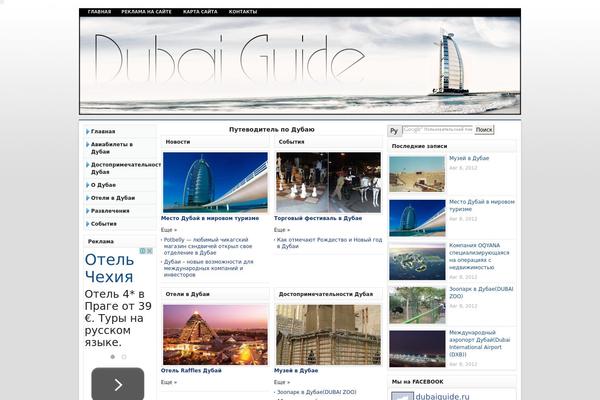This screenshot has width=600, height=400.
Task: Open РЕКЛАМА НА САЙТЕ menu item
Action: point(146,12)
